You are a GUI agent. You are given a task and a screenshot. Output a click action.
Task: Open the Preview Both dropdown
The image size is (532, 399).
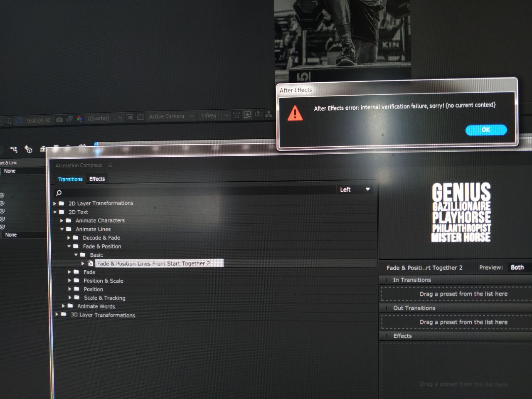pos(520,267)
